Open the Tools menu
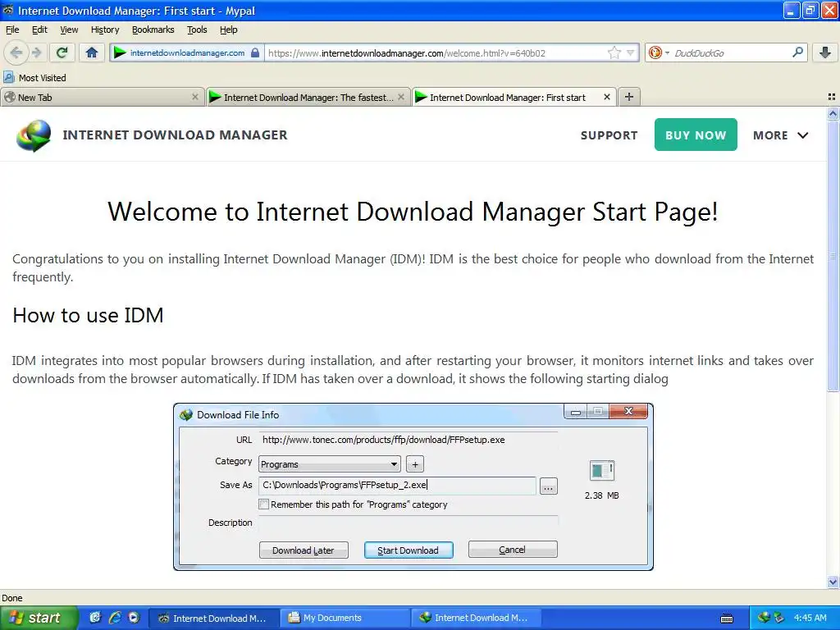The height and width of the screenshot is (630, 840). click(x=197, y=30)
